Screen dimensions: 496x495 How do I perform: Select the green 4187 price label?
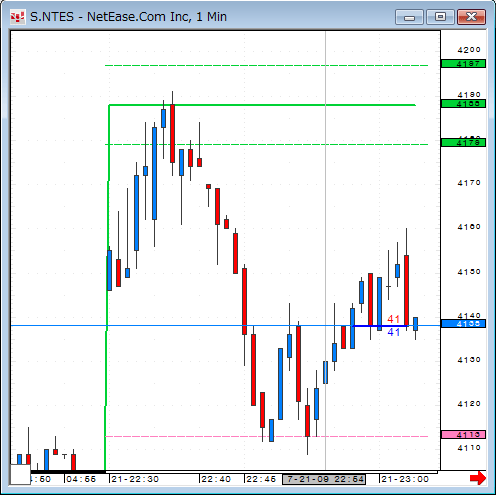463,64
